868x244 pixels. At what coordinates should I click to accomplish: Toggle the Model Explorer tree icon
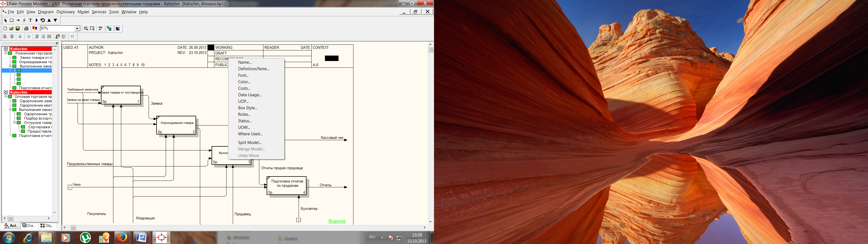109,29
